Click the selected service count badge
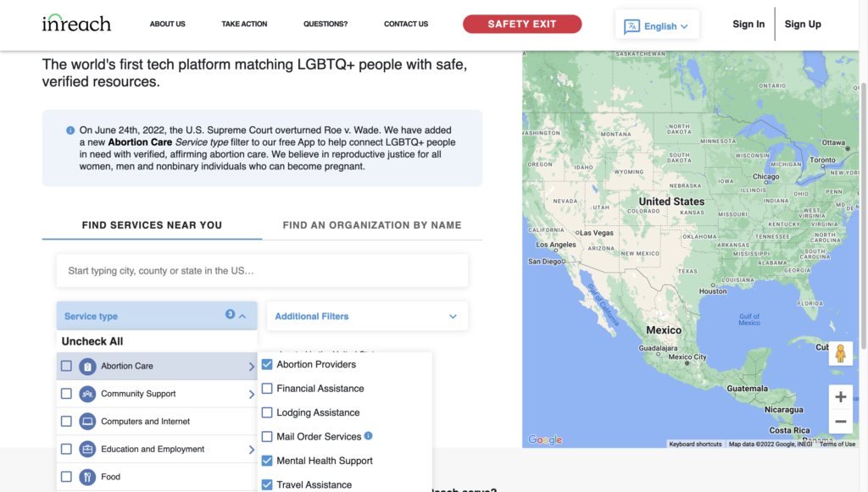 (230, 314)
